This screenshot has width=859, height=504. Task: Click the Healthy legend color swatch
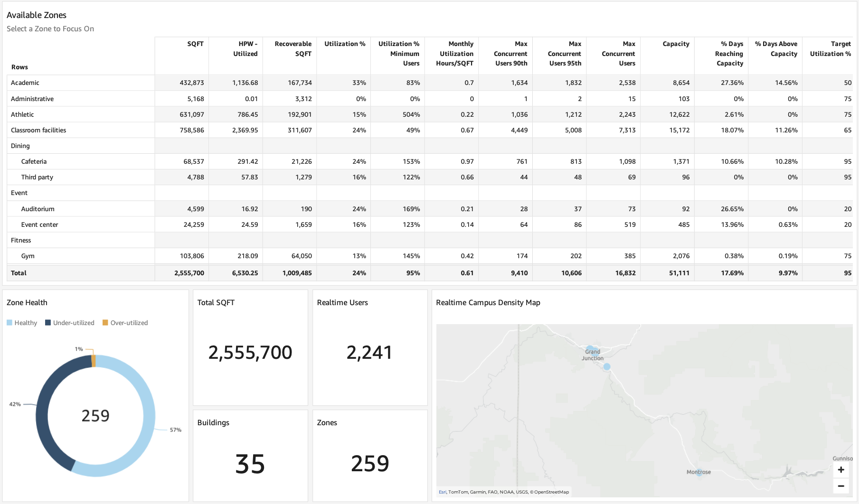9,323
